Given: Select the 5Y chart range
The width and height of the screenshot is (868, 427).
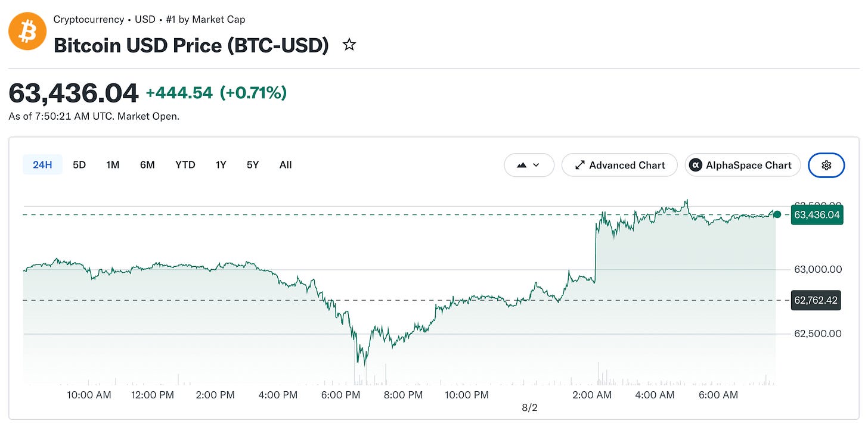Looking at the screenshot, I should tap(253, 165).
